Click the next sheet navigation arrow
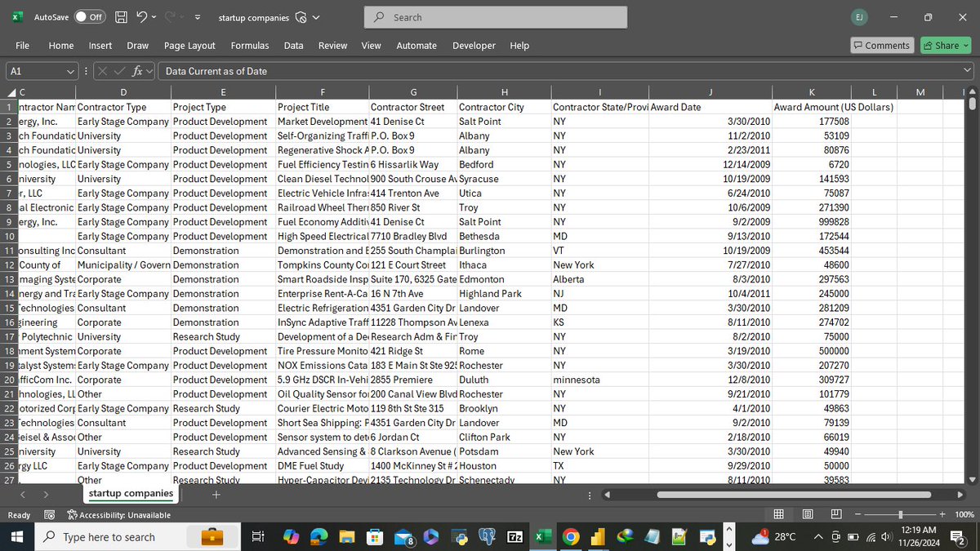 point(46,495)
